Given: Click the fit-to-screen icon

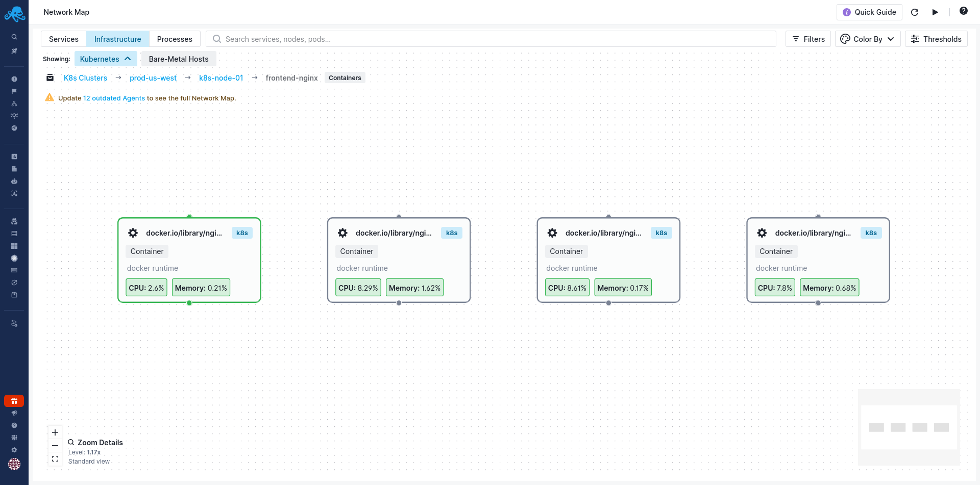Looking at the screenshot, I should click(x=55, y=459).
